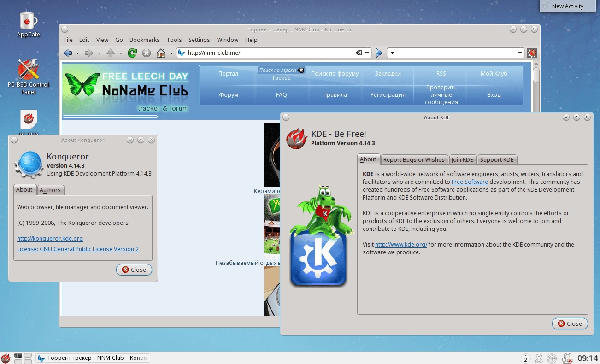Open the Edit menu

point(84,40)
